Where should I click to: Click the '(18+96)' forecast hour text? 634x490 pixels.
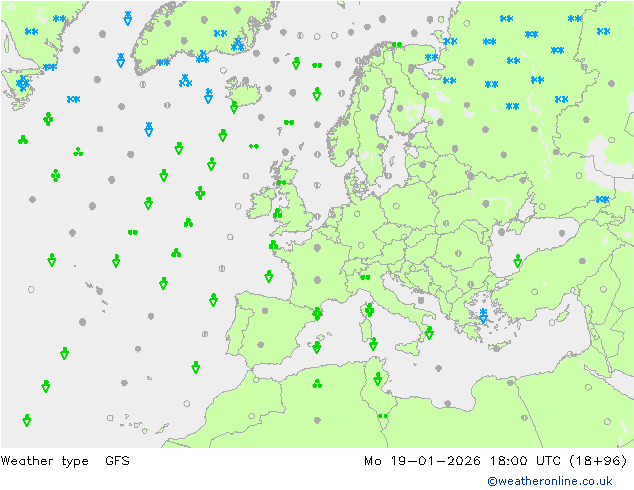[598, 461]
